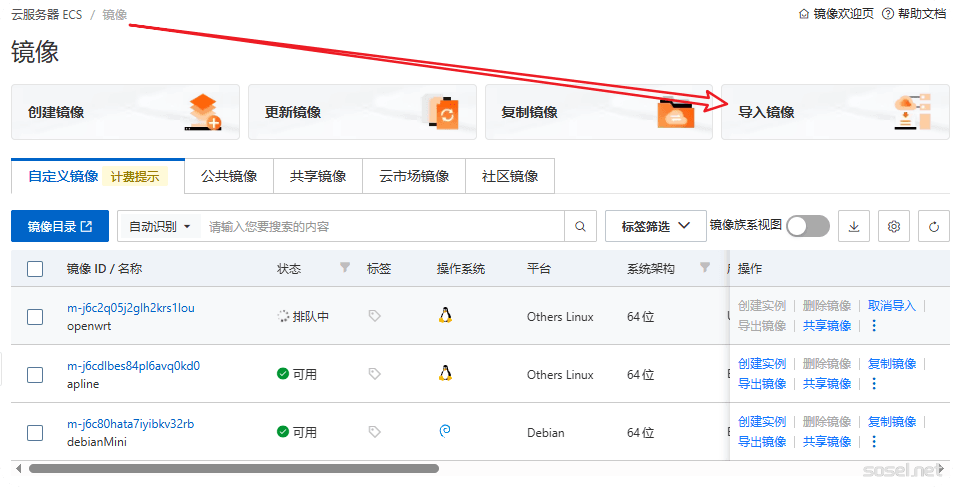953x487 pixels.
Task: Select the debianMini image checkbox
Action: click(35, 433)
